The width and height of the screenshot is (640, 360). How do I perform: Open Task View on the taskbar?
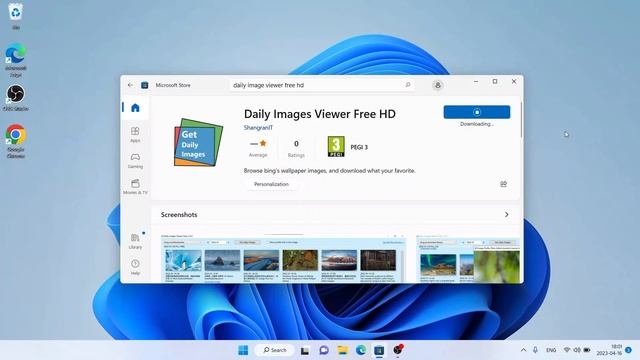point(305,350)
